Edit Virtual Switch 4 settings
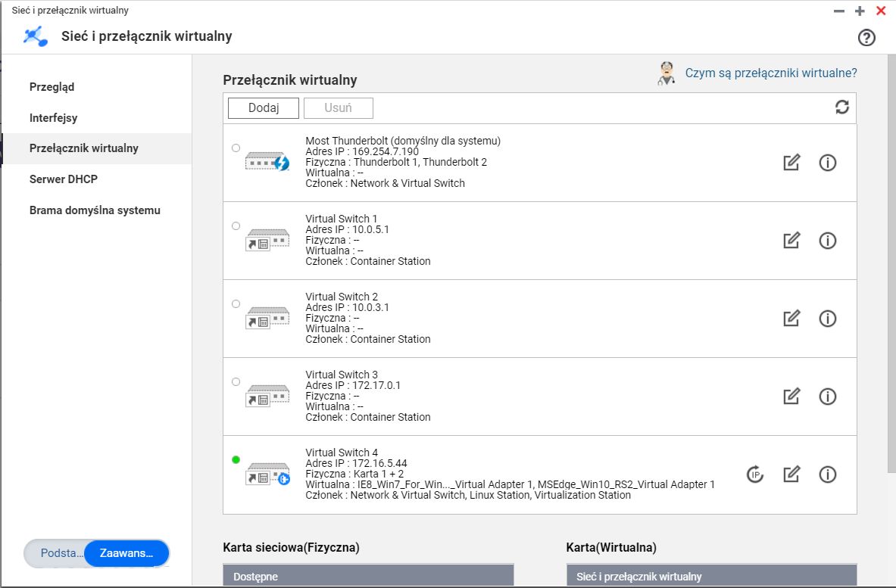The height and width of the screenshot is (588, 896). (x=791, y=474)
